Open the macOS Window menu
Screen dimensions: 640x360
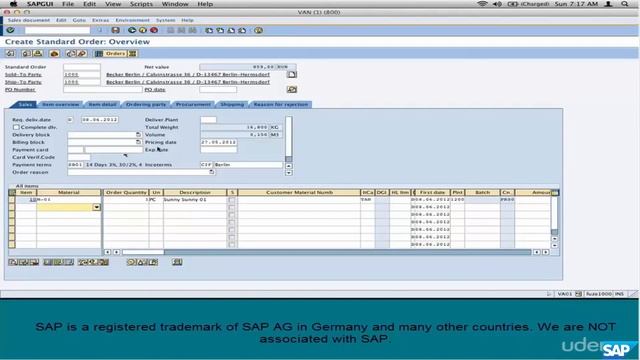tap(175, 4)
